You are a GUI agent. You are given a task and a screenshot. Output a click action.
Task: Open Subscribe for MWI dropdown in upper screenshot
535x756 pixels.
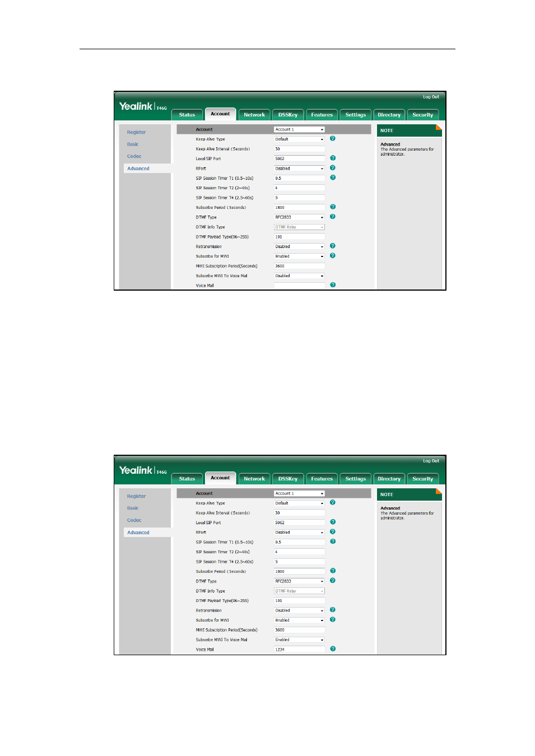299,256
